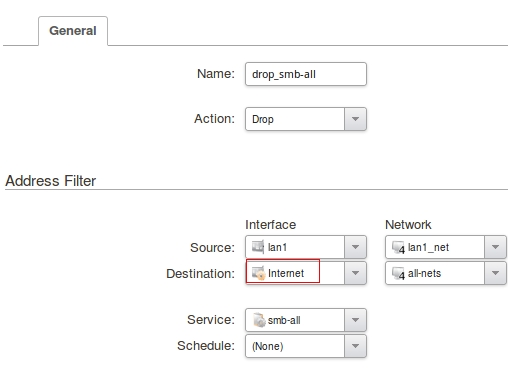Expand the Service dropdown arrow
This screenshot has height=370, width=508.
tap(355, 320)
